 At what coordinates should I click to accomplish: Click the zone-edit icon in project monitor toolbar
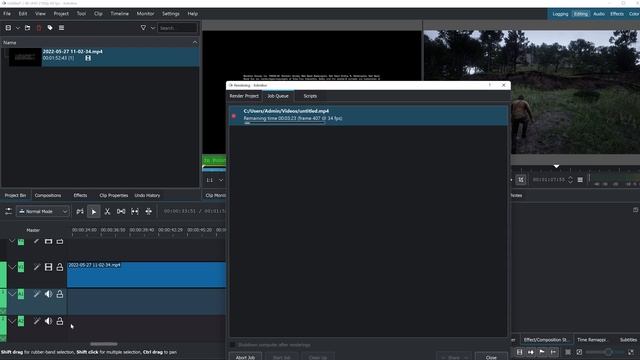(x=521, y=180)
